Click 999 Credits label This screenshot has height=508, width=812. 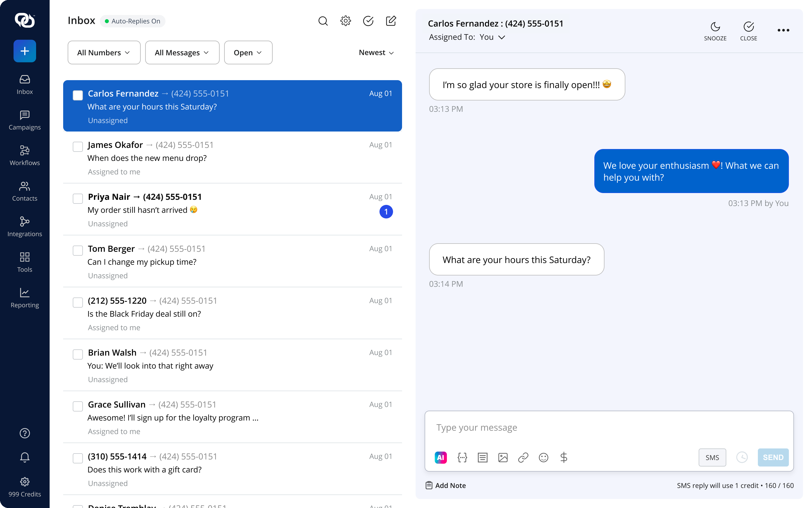[x=25, y=494]
